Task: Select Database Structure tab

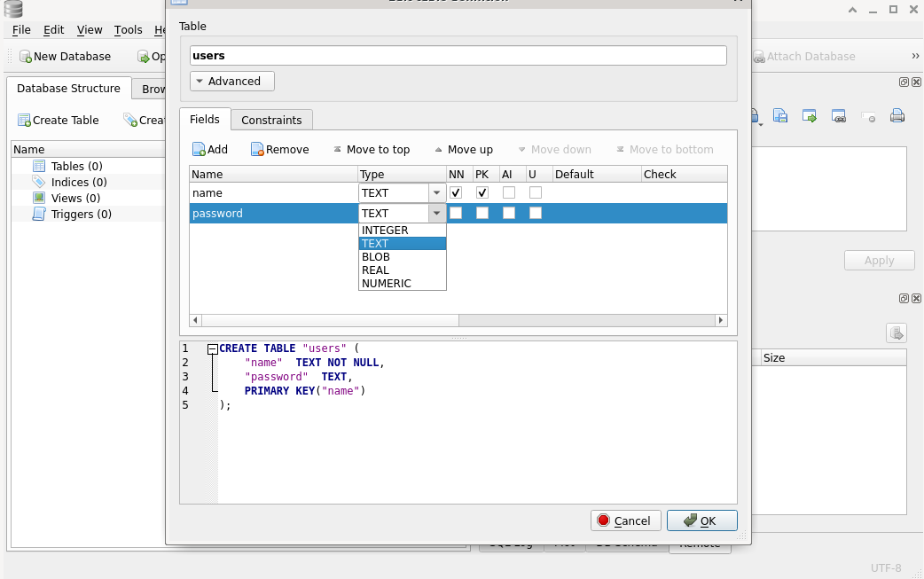Action: pos(68,89)
